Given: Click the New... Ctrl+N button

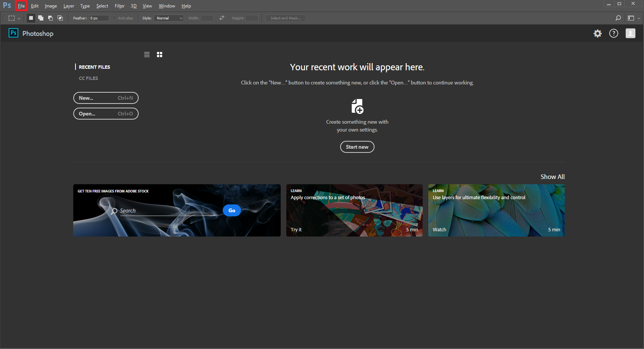Looking at the screenshot, I should click(x=106, y=98).
